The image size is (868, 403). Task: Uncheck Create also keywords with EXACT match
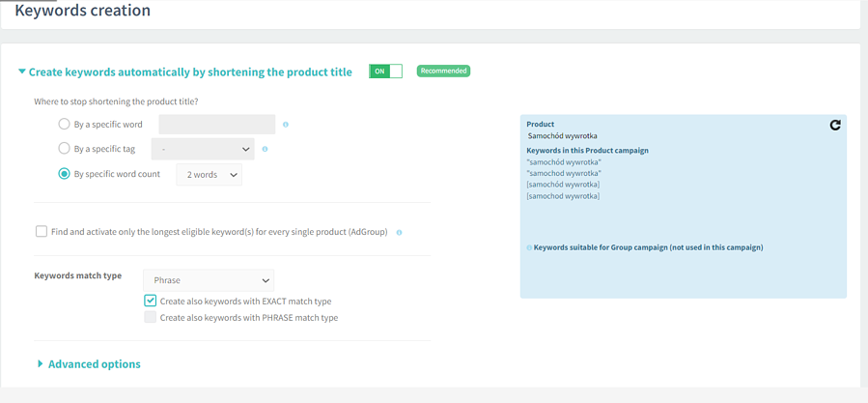pos(151,301)
